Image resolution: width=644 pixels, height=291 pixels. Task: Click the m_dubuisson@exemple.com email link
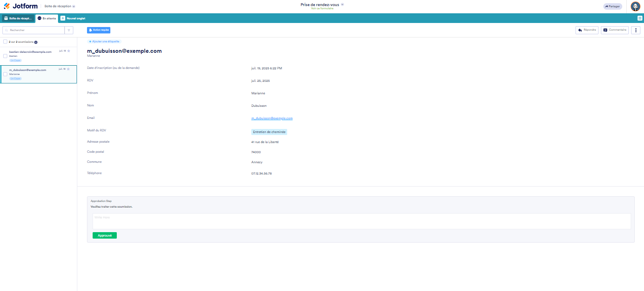(x=272, y=118)
